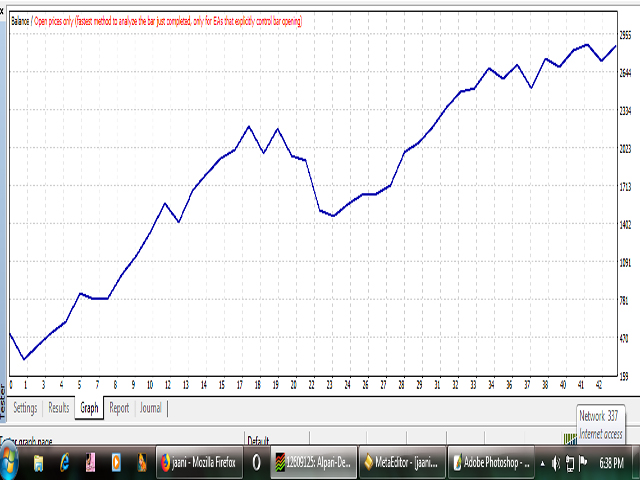
Task: Open the volume control in the tray
Action: pos(556,463)
